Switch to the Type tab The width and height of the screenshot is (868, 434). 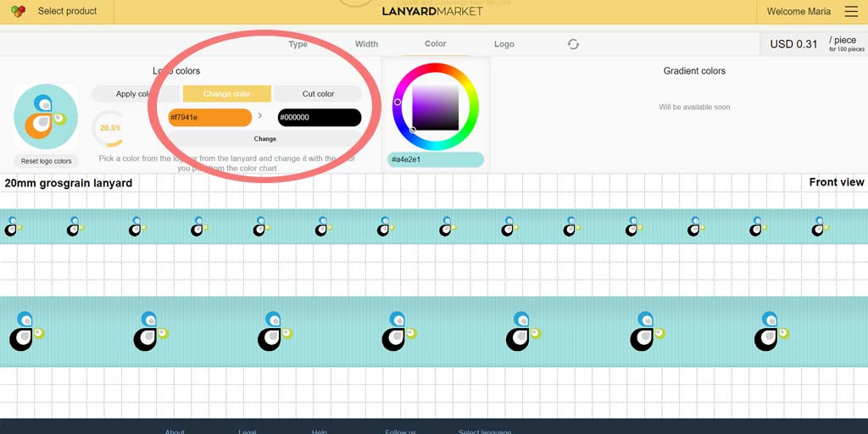coord(298,44)
